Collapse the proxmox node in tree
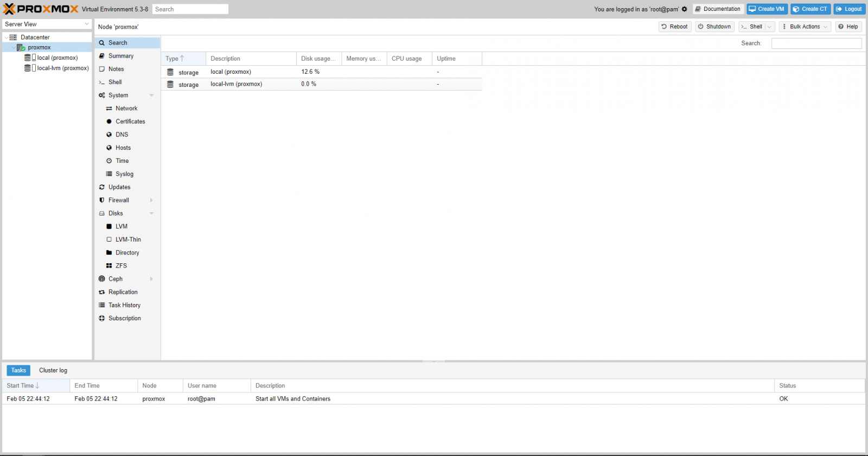Screen dimensions: 868x456 [14, 48]
